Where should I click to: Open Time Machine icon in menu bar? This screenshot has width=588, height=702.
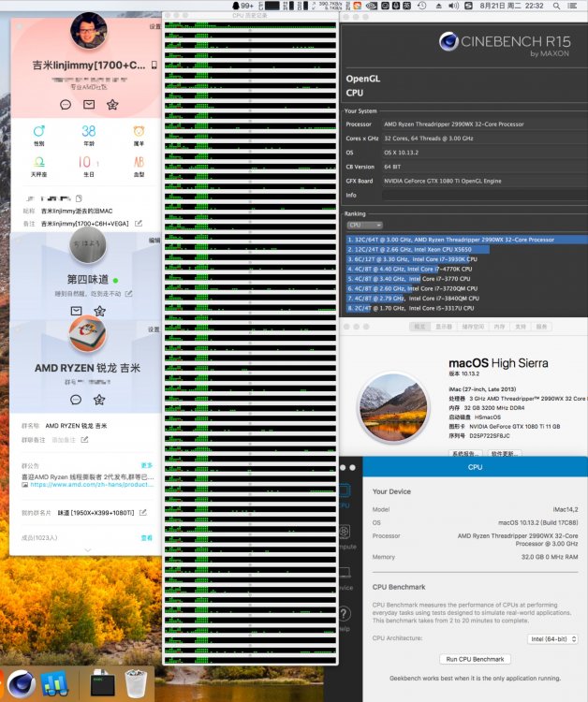(x=422, y=6)
